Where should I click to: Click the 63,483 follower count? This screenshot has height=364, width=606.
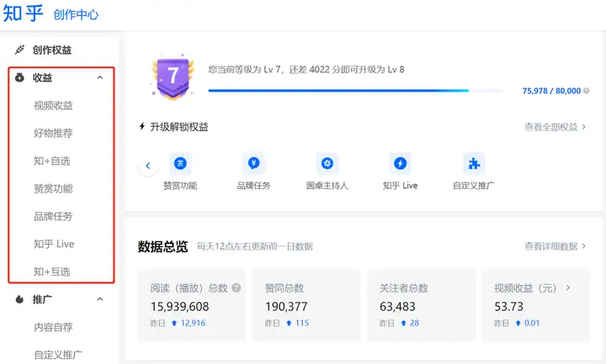tap(397, 307)
